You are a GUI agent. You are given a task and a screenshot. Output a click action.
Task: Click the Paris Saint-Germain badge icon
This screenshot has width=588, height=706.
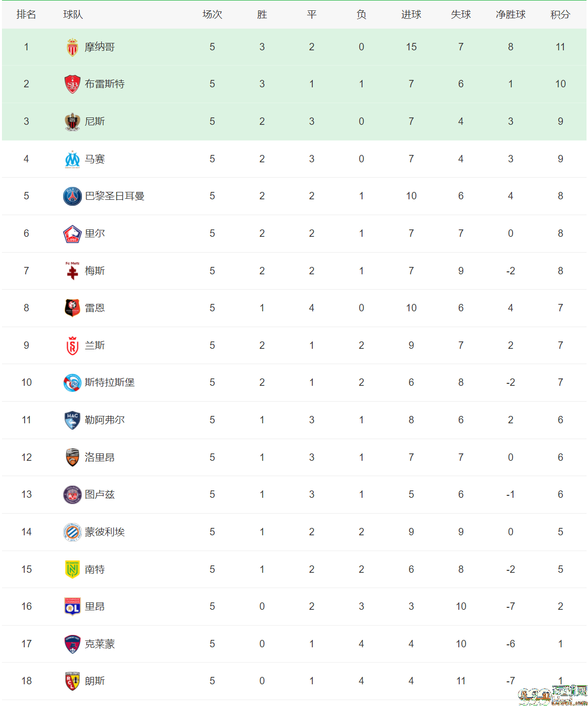coord(73,196)
